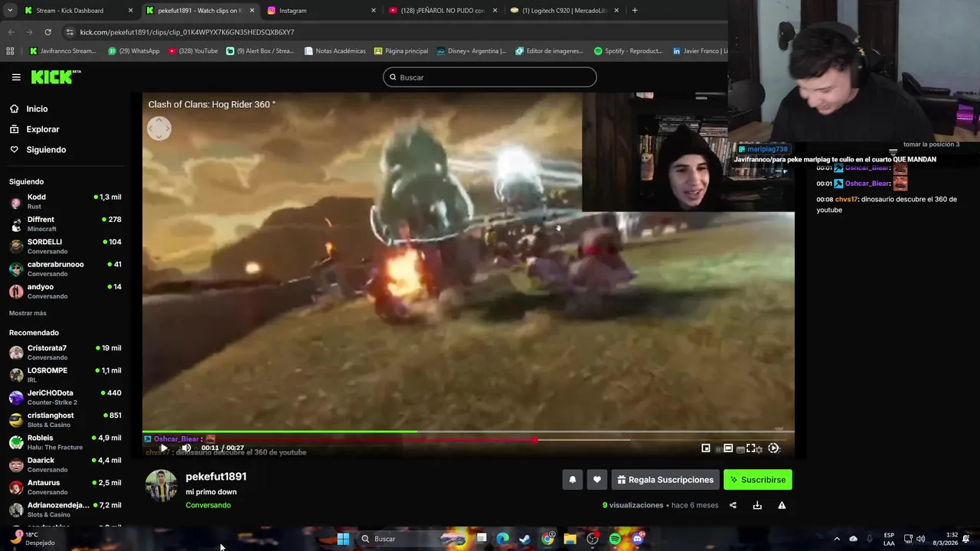This screenshot has height=551, width=980.
Task: Open Cristorata7 recommended channel
Action: click(65, 352)
